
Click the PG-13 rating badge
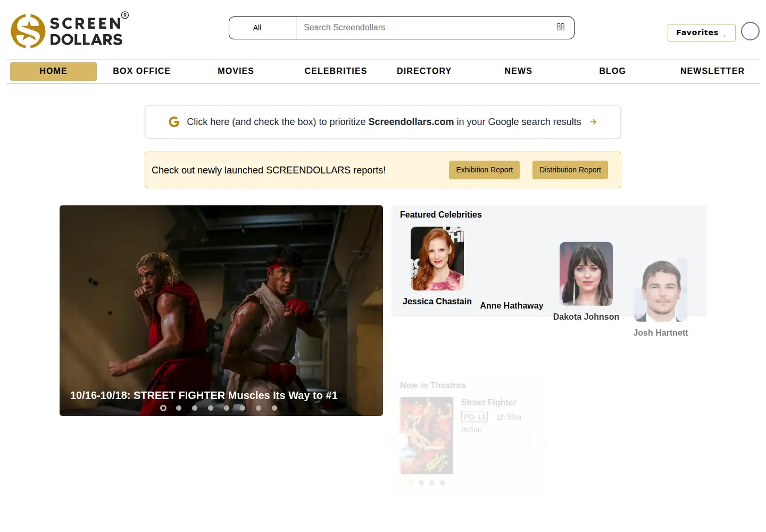[x=474, y=417]
